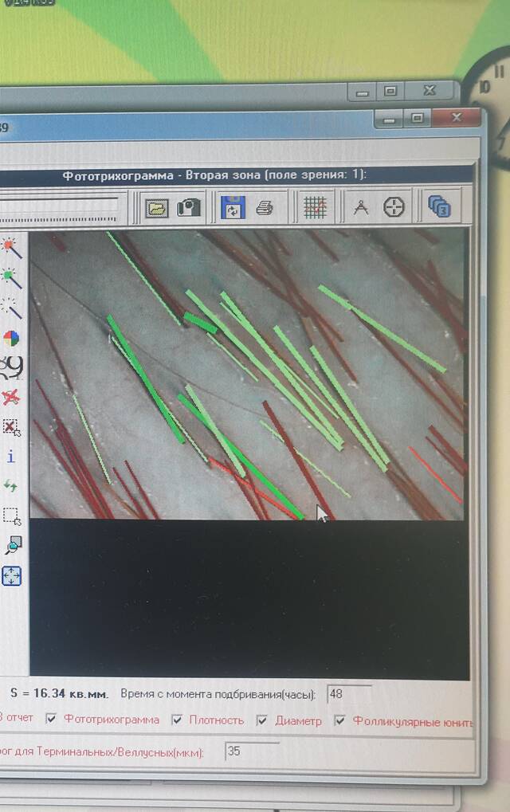Screen dimensions: 510x812
Task: Select the red-tipped wand tool
Action: click(x=11, y=249)
